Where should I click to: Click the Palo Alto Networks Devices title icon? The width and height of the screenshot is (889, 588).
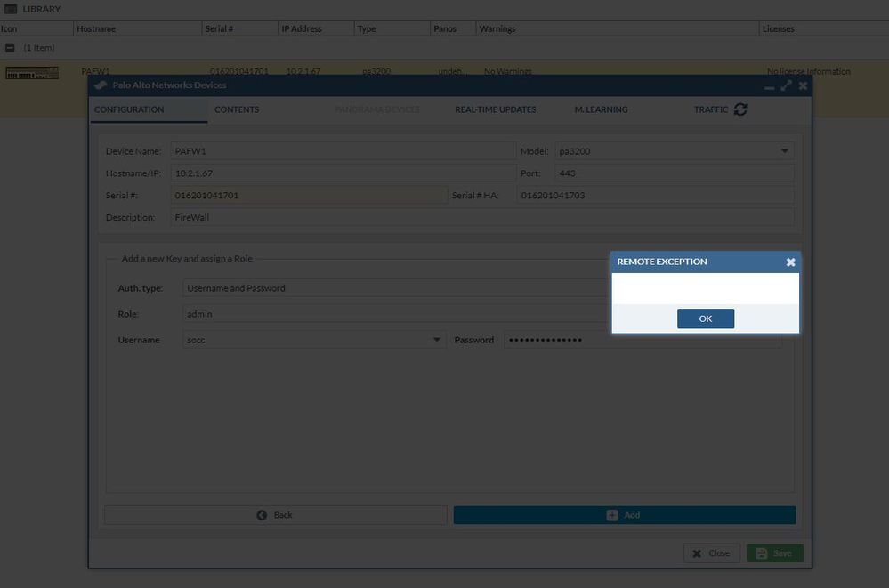coord(101,85)
